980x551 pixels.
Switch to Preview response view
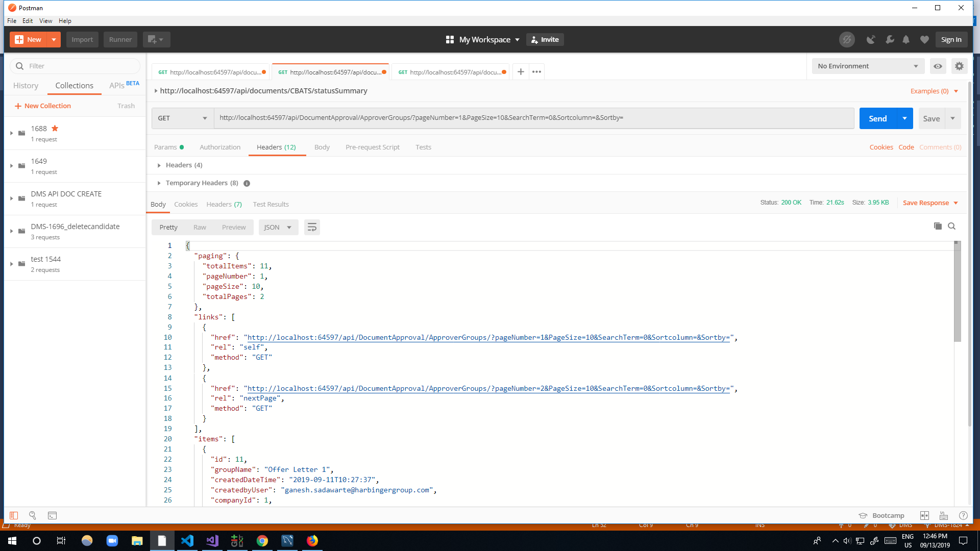pos(234,228)
